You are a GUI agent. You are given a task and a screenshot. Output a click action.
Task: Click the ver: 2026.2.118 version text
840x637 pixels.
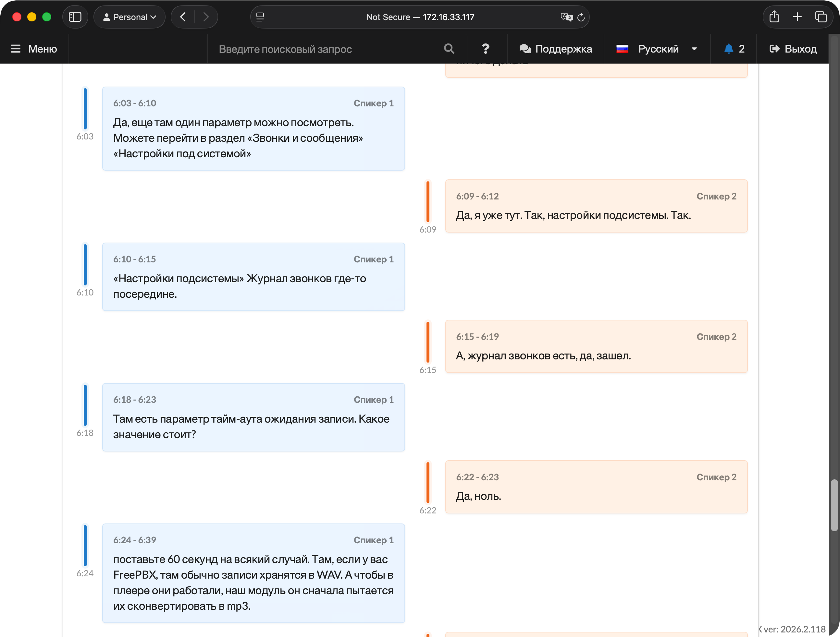click(795, 629)
